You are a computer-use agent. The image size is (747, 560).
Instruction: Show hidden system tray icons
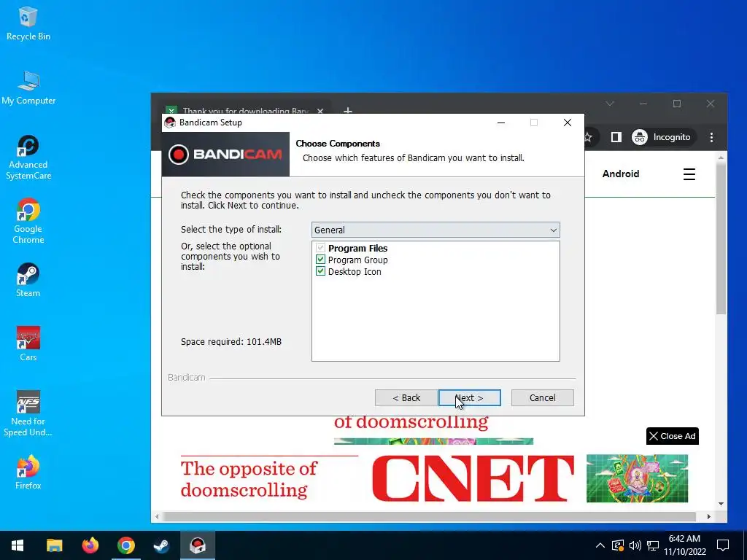tap(600, 545)
